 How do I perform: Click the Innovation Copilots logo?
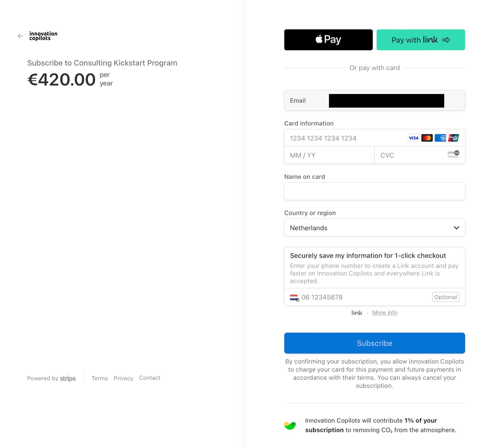[x=43, y=36]
